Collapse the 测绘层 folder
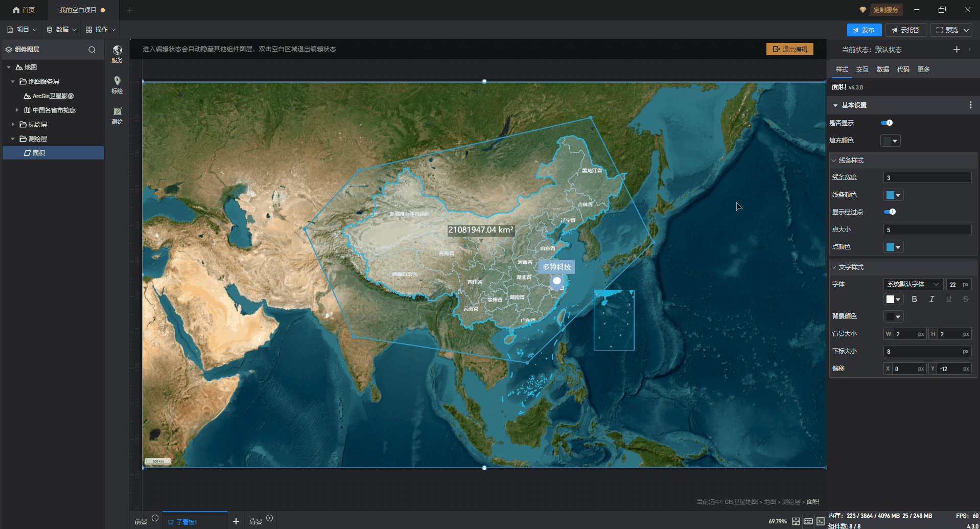Image resolution: width=980 pixels, height=529 pixels. [13, 139]
